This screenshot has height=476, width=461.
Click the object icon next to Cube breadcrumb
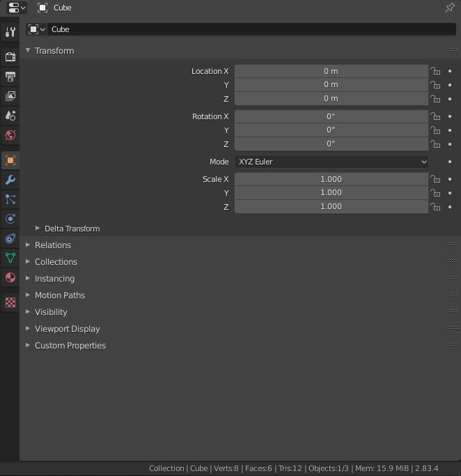click(x=42, y=8)
